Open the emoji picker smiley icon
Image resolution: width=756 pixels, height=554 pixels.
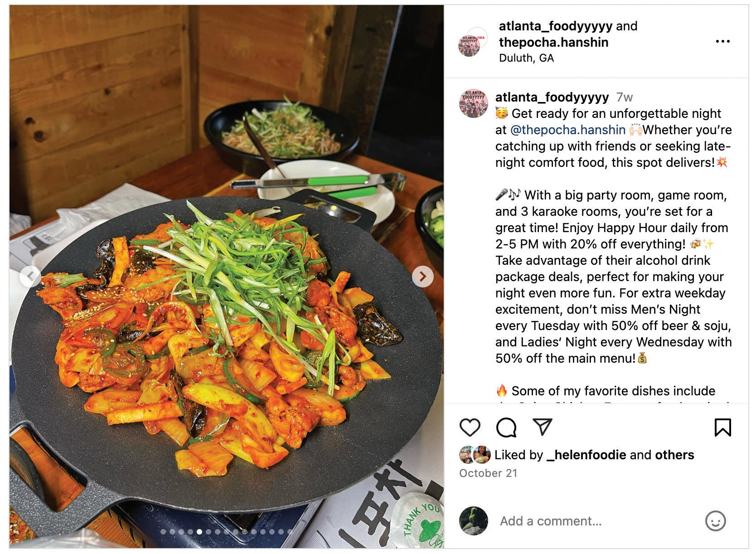click(x=715, y=521)
